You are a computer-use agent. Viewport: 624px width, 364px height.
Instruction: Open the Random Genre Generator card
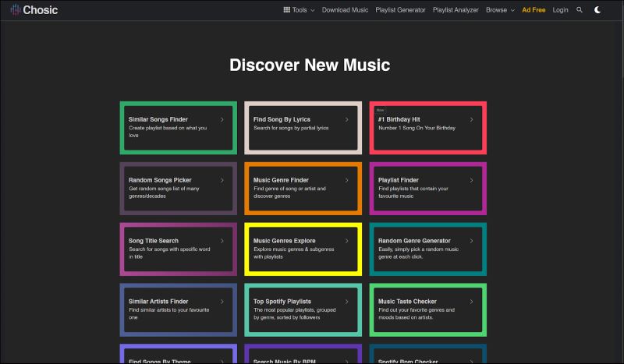pos(427,249)
